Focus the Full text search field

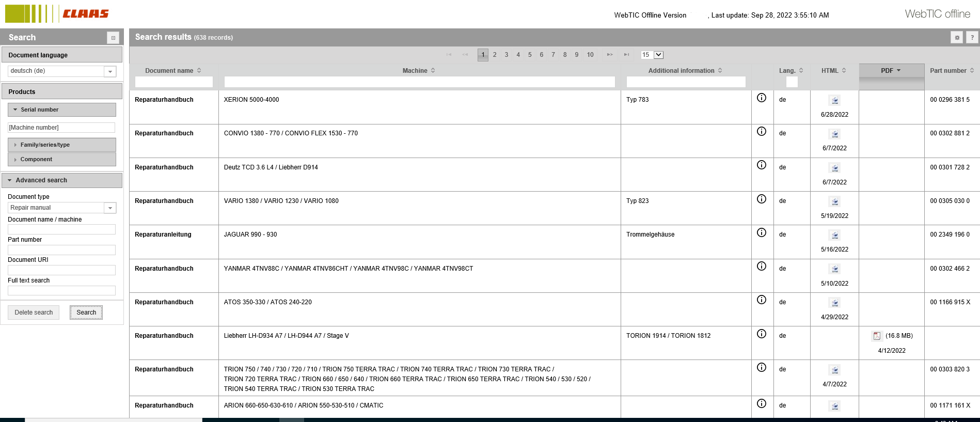pyautogui.click(x=61, y=291)
